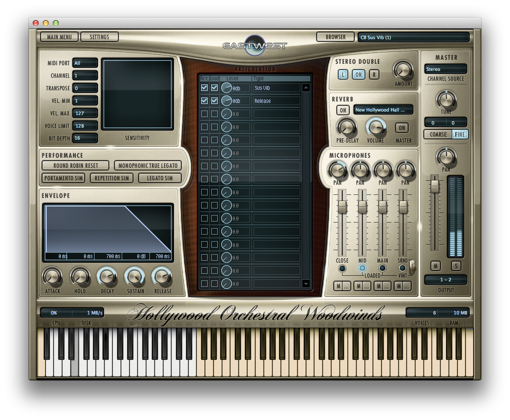This screenshot has width=510, height=420.
Task: Mute the Close microphone channel
Action: tap(338, 286)
